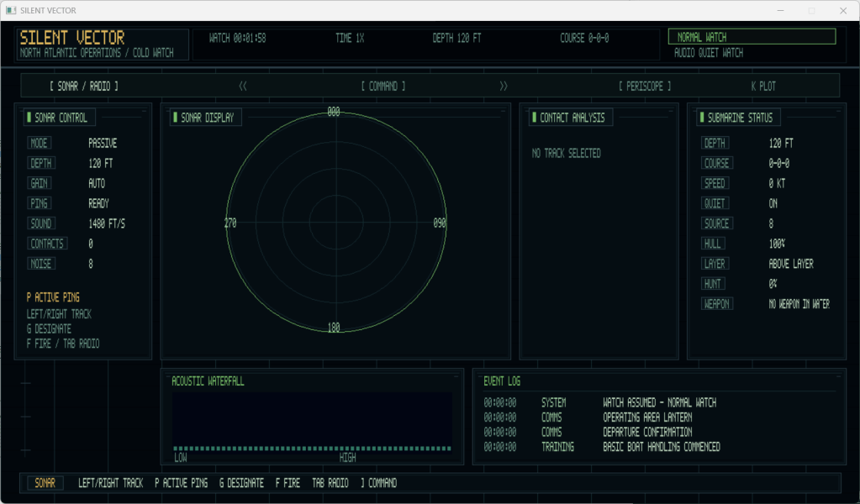Click the 180 bearing marker on sonar
860x504 pixels.
(x=334, y=328)
